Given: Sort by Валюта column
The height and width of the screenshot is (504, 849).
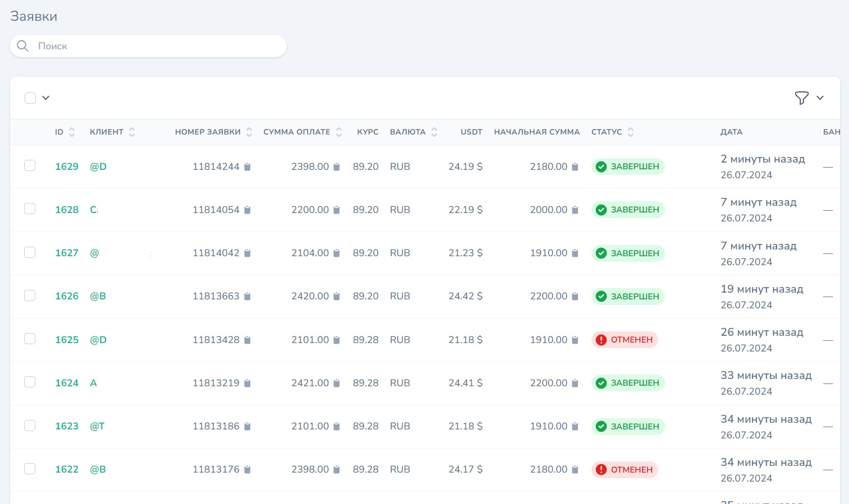Looking at the screenshot, I should click(434, 132).
